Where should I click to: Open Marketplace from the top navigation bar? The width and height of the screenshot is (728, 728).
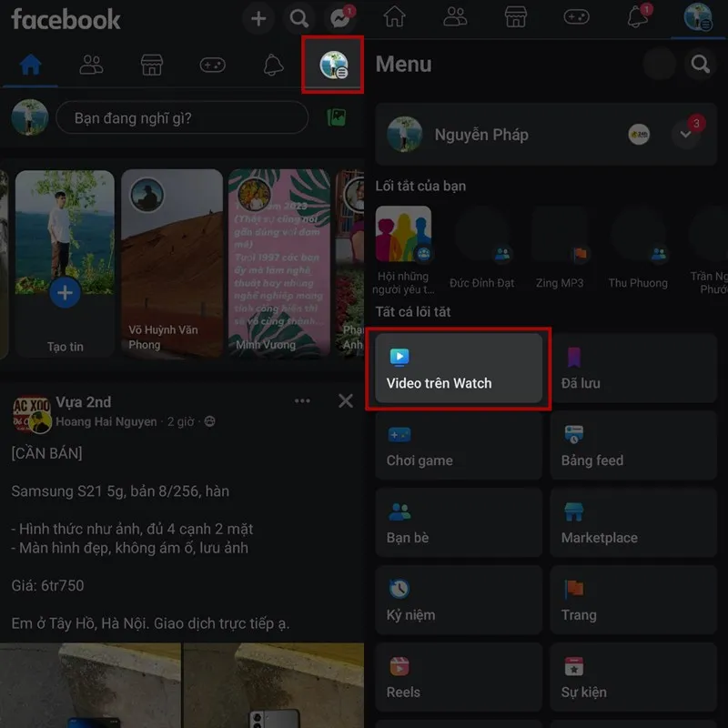[516, 17]
